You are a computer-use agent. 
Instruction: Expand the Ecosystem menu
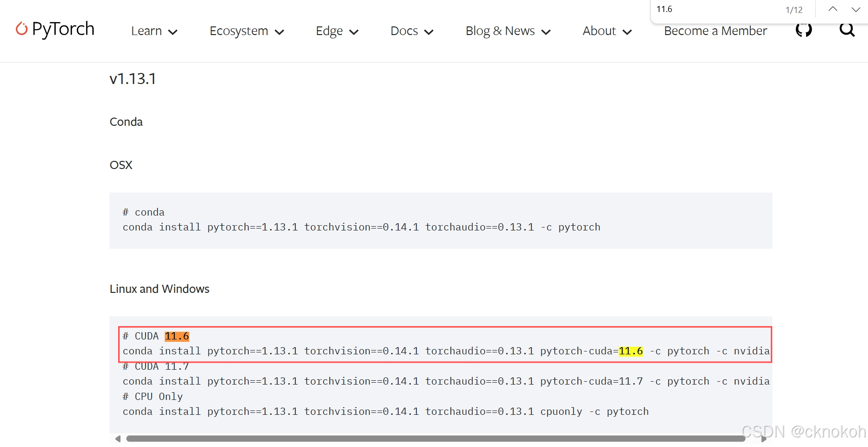pos(247,31)
